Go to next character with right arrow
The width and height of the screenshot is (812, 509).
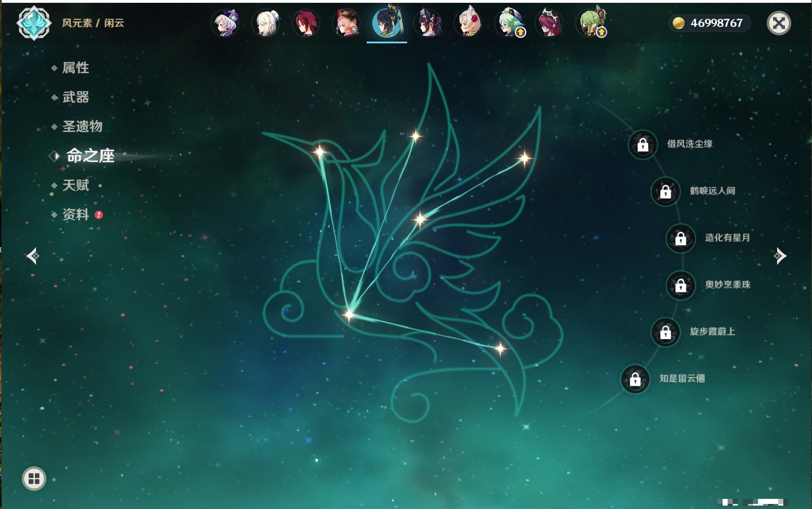coord(780,256)
